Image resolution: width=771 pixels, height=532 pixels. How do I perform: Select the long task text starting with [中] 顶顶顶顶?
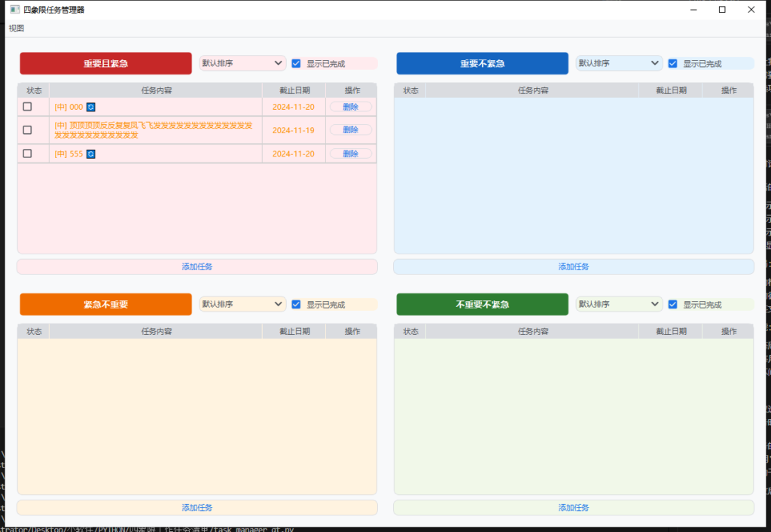click(154, 130)
